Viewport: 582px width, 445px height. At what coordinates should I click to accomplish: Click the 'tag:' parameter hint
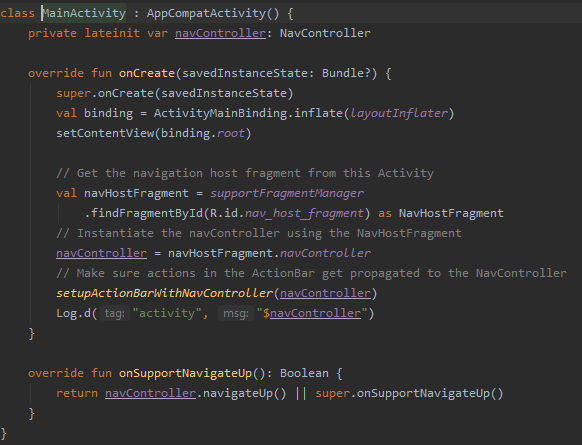pyautogui.click(x=115, y=314)
